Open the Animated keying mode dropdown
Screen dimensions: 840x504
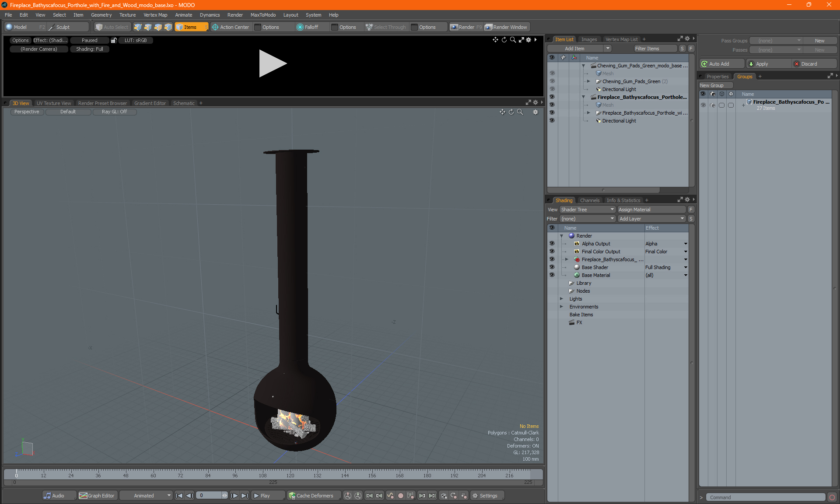point(146,496)
